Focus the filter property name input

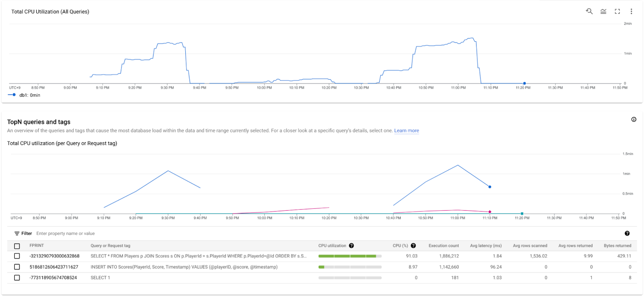click(x=66, y=233)
